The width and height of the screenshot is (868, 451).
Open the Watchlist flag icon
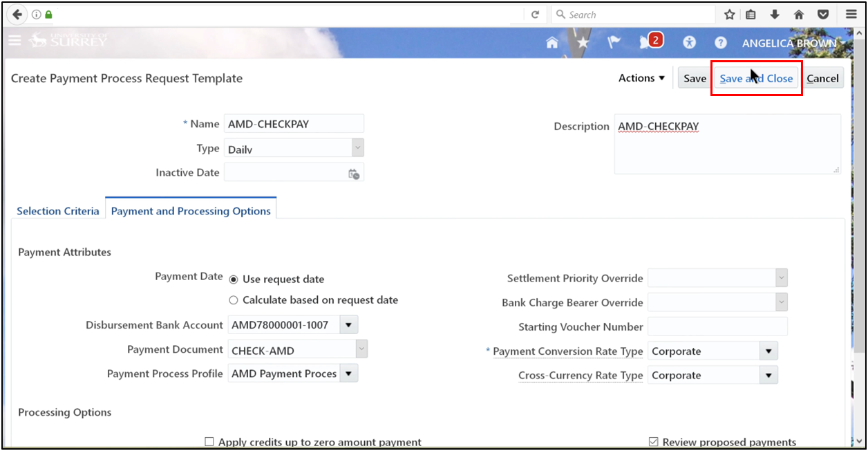[x=613, y=42]
